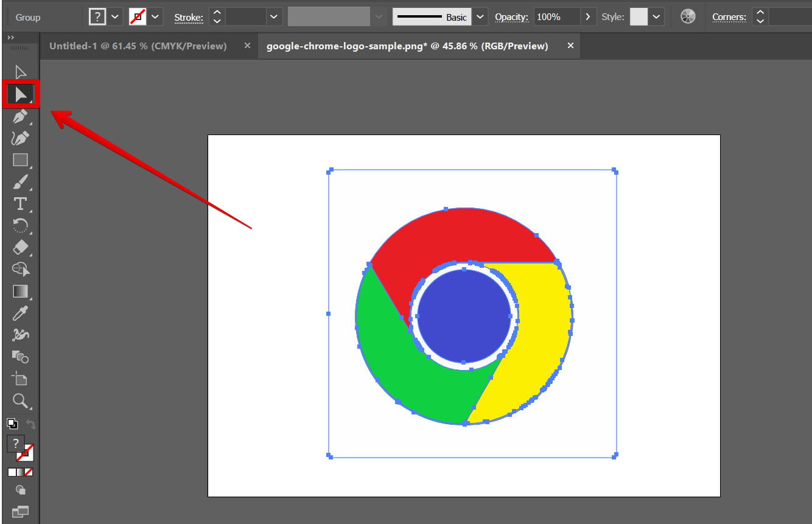Open the fill color dropdown arrow
The width and height of the screenshot is (812, 524).
point(116,17)
